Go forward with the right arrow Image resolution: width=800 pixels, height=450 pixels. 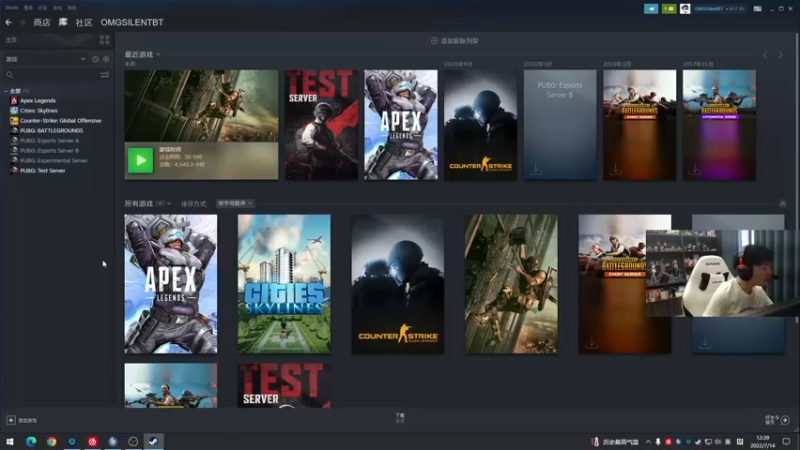click(x=22, y=22)
